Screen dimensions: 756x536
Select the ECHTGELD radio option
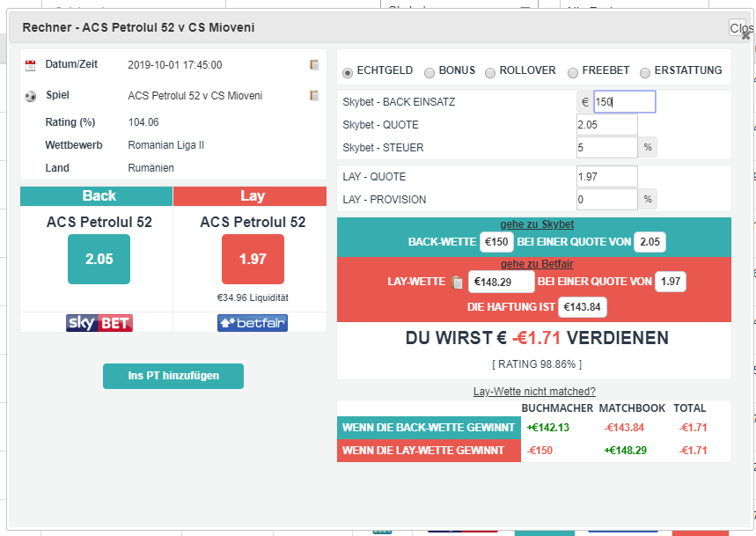(x=347, y=73)
